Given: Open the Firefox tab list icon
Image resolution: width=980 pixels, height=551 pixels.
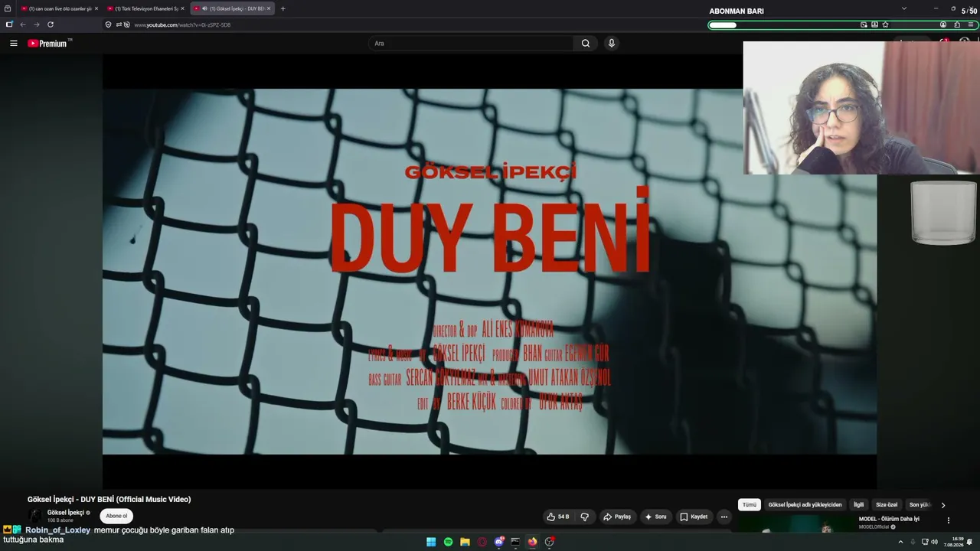Looking at the screenshot, I should tap(8, 8).
